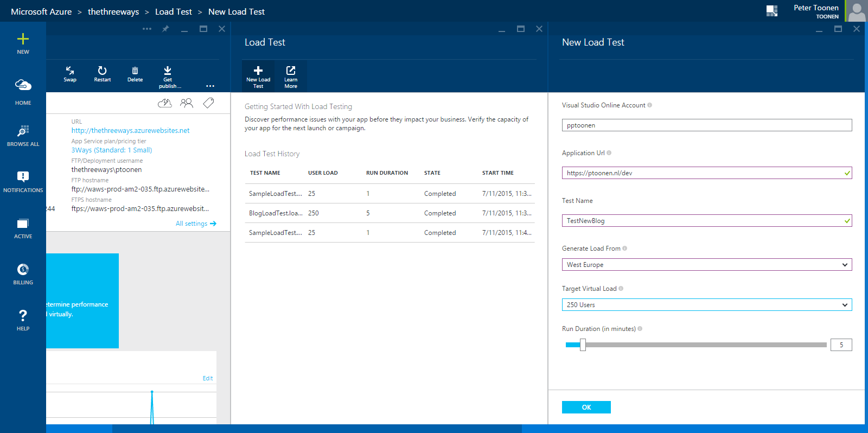Click the Run Duration slider thumb
This screenshot has width=868, height=433.
coord(583,345)
